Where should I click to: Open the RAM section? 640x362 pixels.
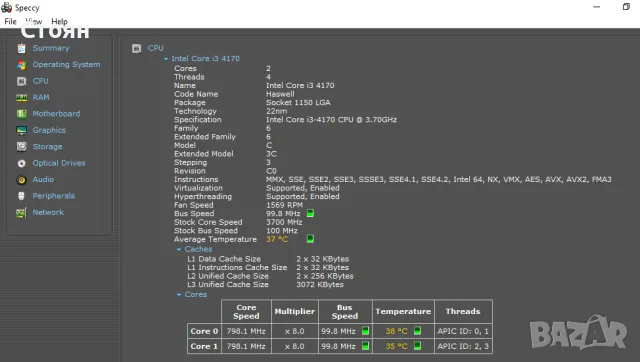pyautogui.click(x=41, y=97)
